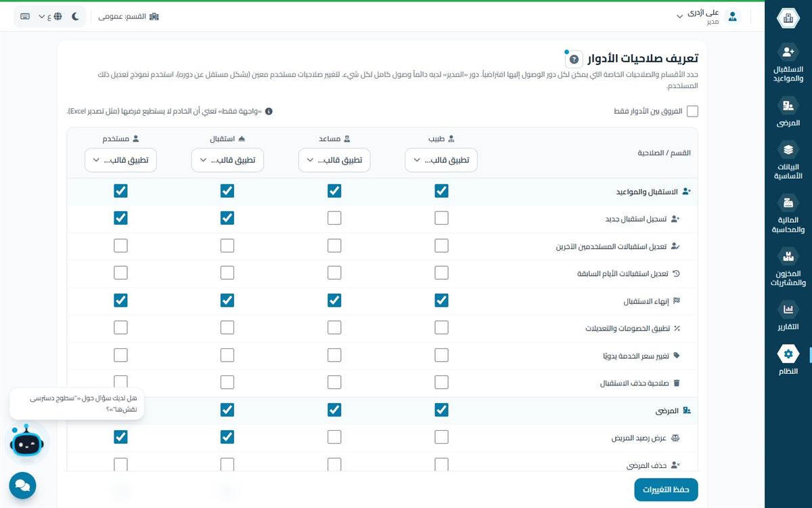Open language dropdown arrow beside ع
The width and height of the screenshot is (812, 508).
pyautogui.click(x=41, y=16)
